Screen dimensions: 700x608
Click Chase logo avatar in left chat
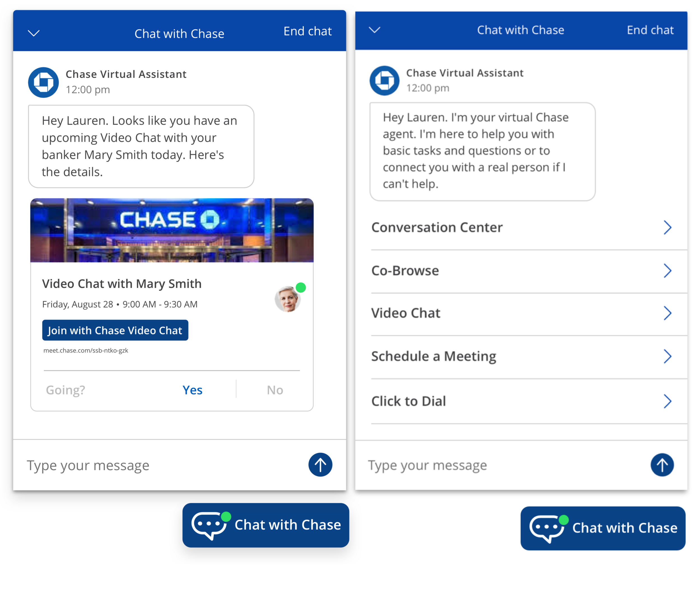click(x=43, y=83)
